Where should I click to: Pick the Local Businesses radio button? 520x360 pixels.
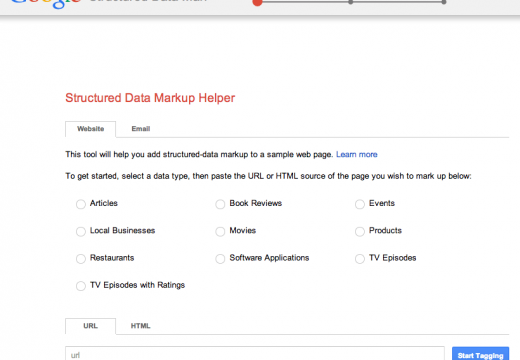coord(81,231)
